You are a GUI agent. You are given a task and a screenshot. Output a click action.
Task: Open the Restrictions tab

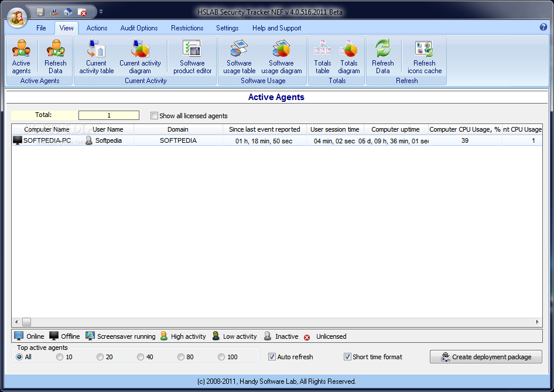[187, 28]
